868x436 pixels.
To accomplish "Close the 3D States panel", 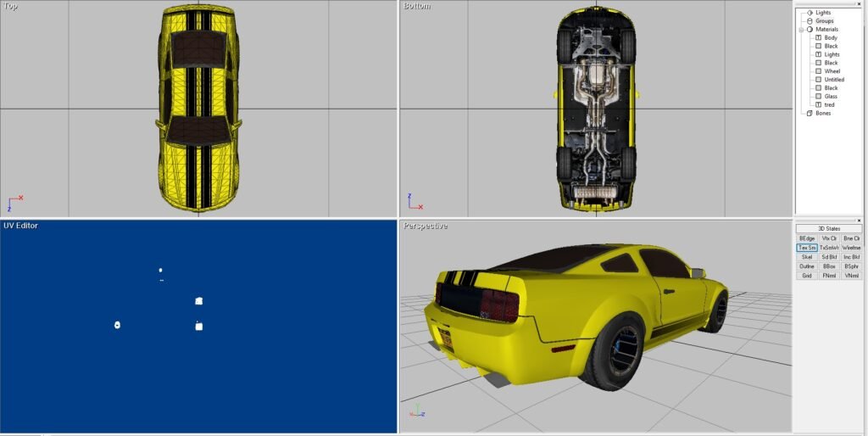I will point(859,221).
